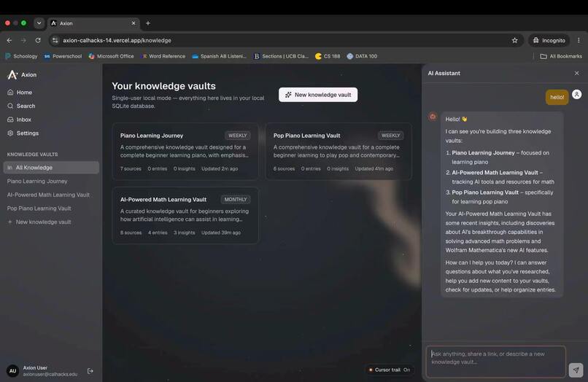The width and height of the screenshot is (588, 382).
Task: Click the hello! chat bubble
Action: coord(557,97)
